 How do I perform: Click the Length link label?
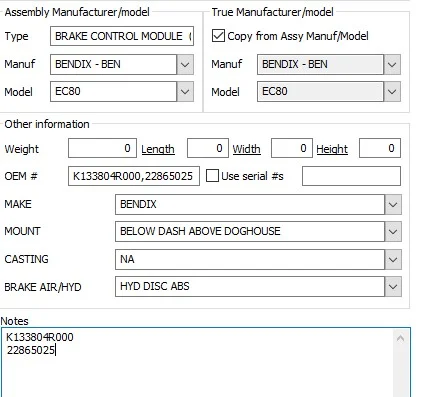click(158, 149)
